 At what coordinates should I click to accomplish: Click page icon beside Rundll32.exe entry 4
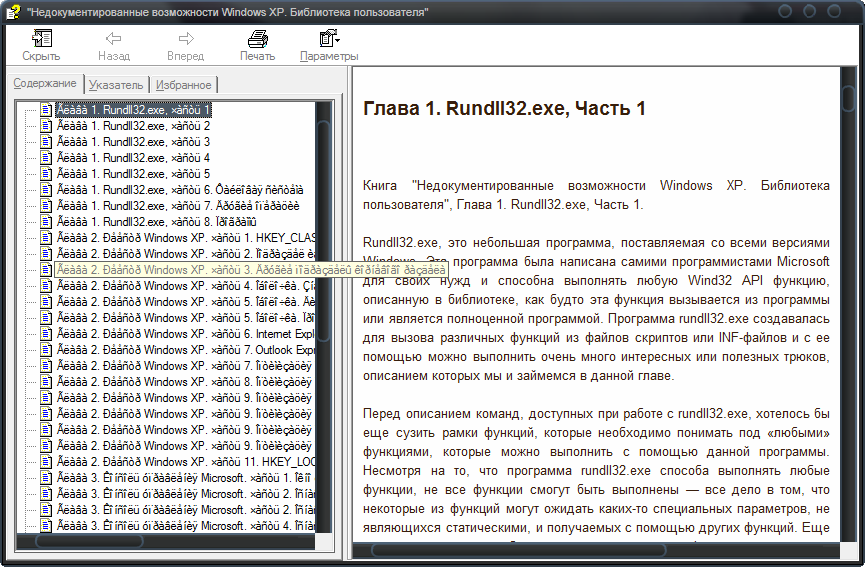(x=46, y=158)
